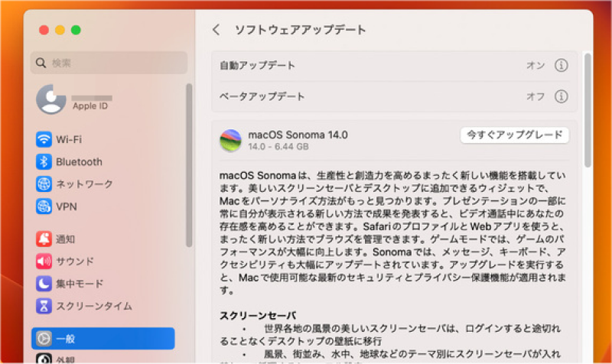Screen dimensions: 612x364
Task: Click the search magnifier icon
Action: click(x=41, y=63)
